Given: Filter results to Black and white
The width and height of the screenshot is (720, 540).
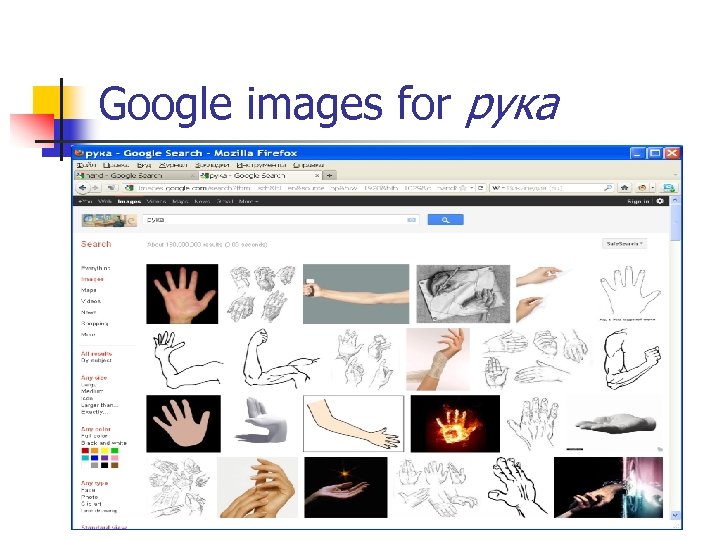Looking at the screenshot, I should [104, 443].
